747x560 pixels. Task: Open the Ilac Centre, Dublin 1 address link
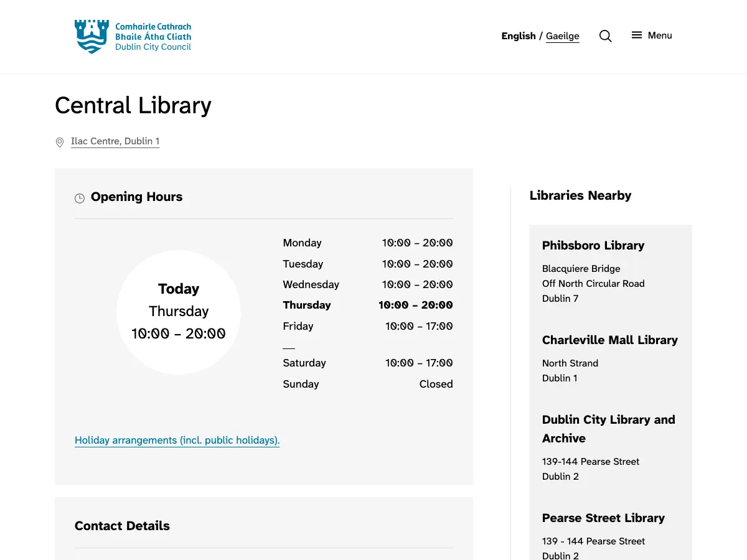click(115, 141)
